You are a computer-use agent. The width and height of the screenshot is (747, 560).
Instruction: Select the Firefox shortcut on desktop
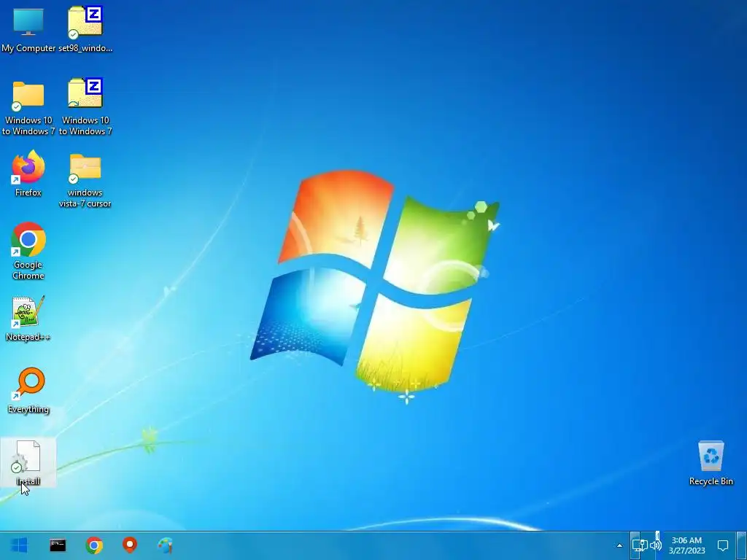click(28, 174)
